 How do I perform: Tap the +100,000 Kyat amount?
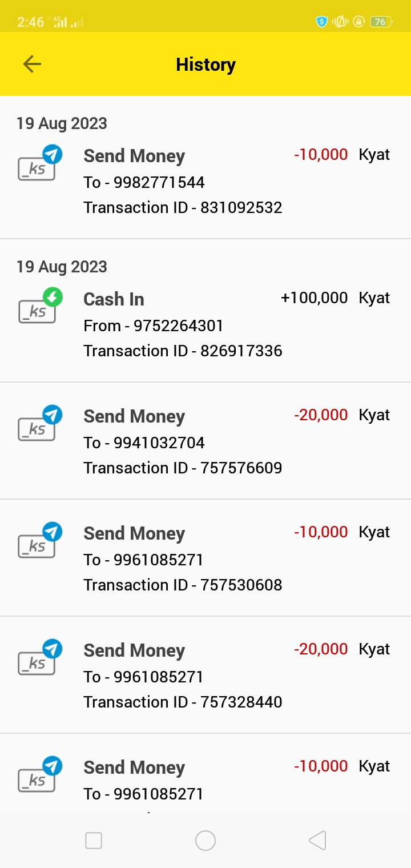[335, 298]
